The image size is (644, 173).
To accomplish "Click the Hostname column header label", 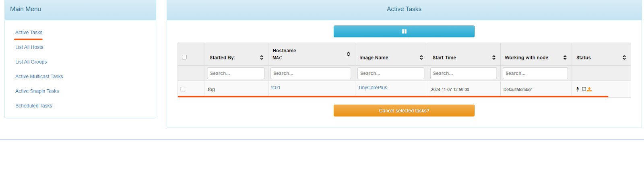I will tap(284, 51).
